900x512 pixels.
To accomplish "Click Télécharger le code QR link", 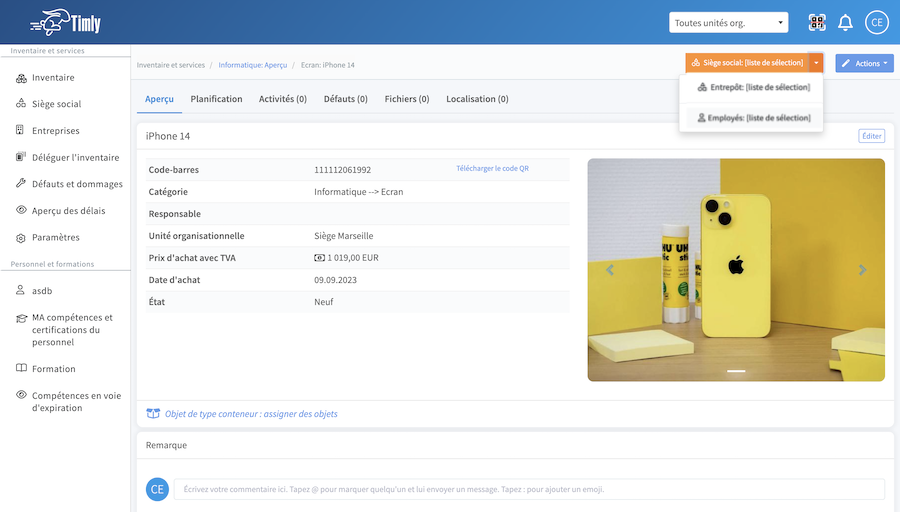I will [x=492, y=168].
